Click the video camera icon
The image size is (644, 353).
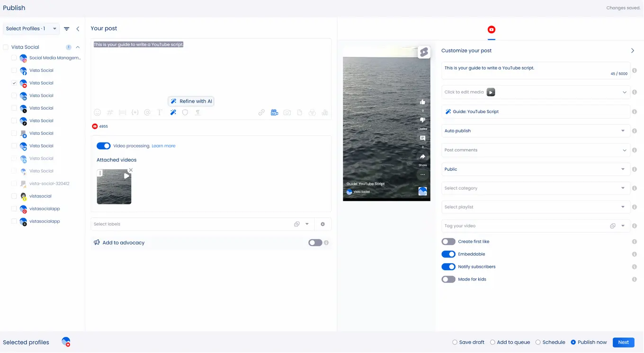point(274,113)
